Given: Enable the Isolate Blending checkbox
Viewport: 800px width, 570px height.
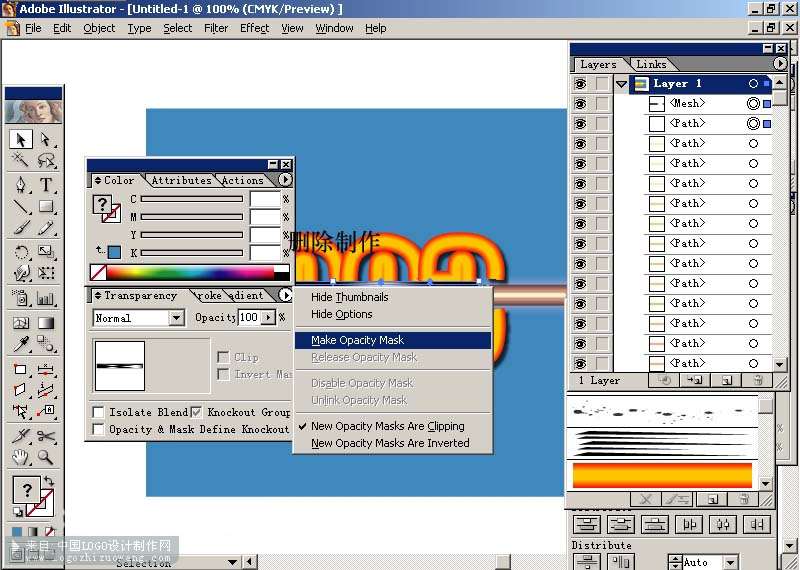Looking at the screenshot, I should (x=98, y=412).
